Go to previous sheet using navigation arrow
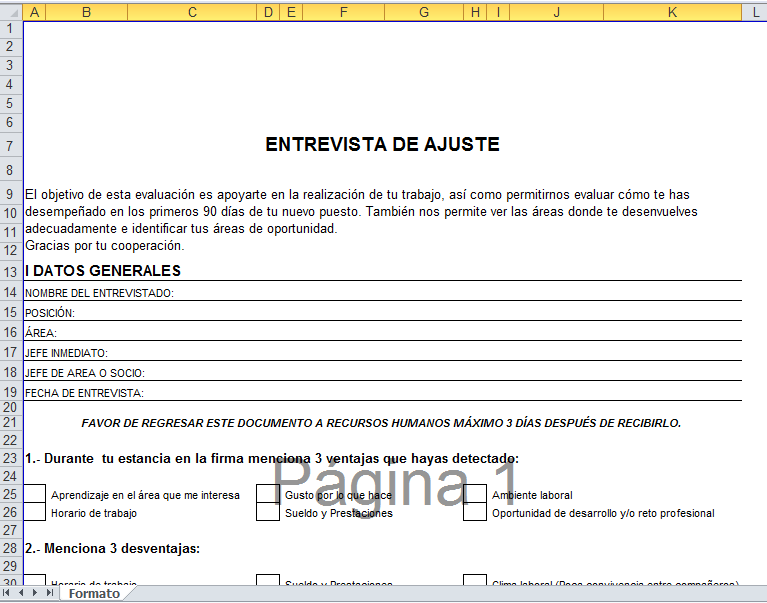This screenshot has height=603, width=767. tap(21, 593)
